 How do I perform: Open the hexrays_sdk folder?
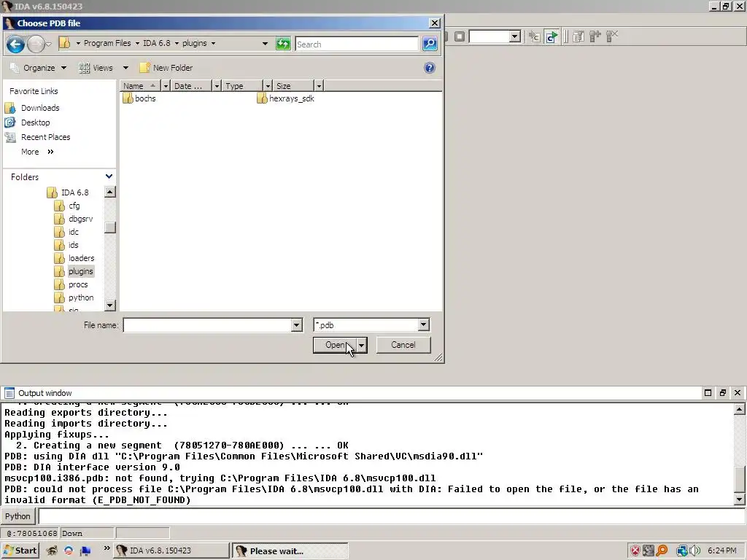coord(285,98)
